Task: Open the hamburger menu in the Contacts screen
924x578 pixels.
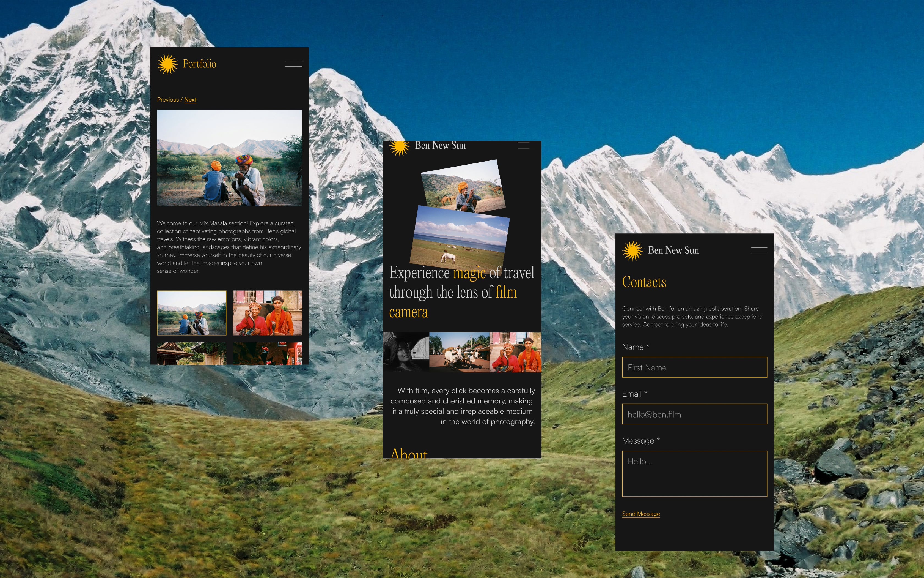Action: click(x=759, y=250)
